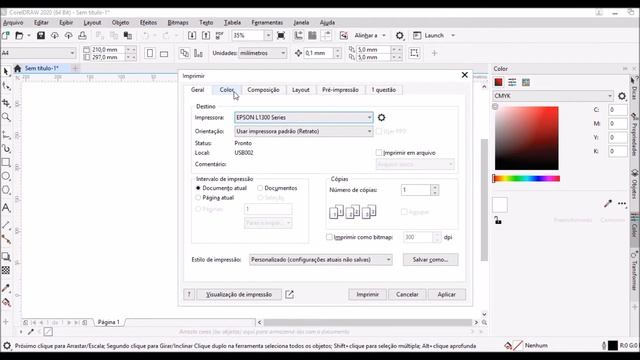
Task: Show color palettes in Color docker
Action: pos(526,82)
